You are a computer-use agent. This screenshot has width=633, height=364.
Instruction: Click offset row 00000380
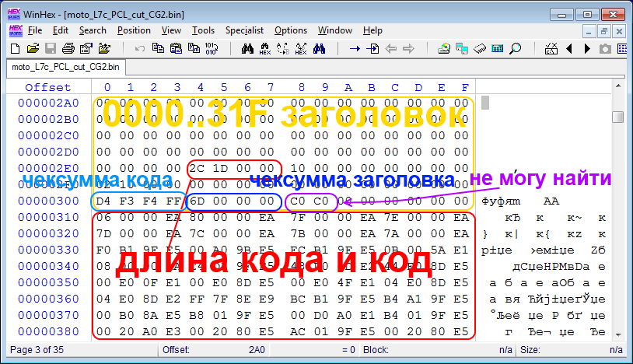tap(48, 331)
